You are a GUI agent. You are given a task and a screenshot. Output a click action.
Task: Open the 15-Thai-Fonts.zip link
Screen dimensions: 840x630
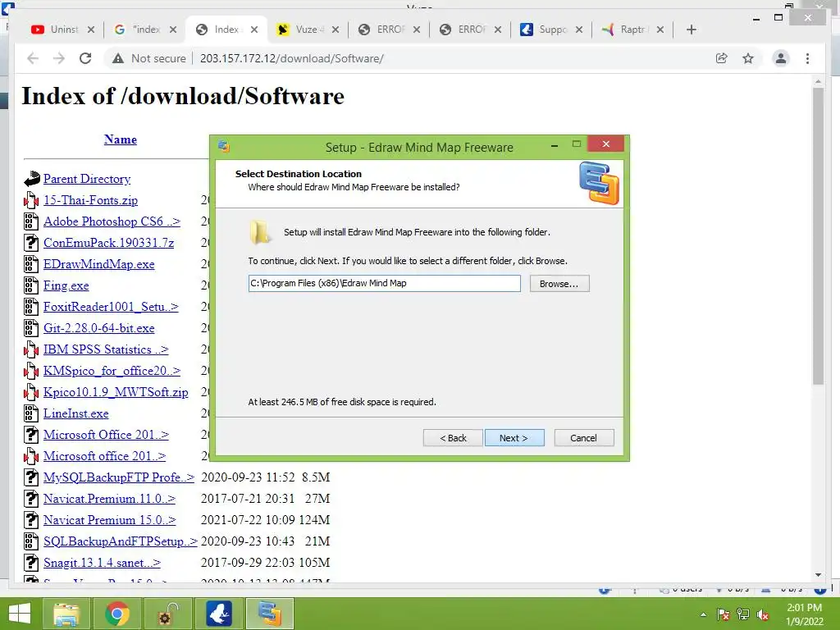pos(90,200)
